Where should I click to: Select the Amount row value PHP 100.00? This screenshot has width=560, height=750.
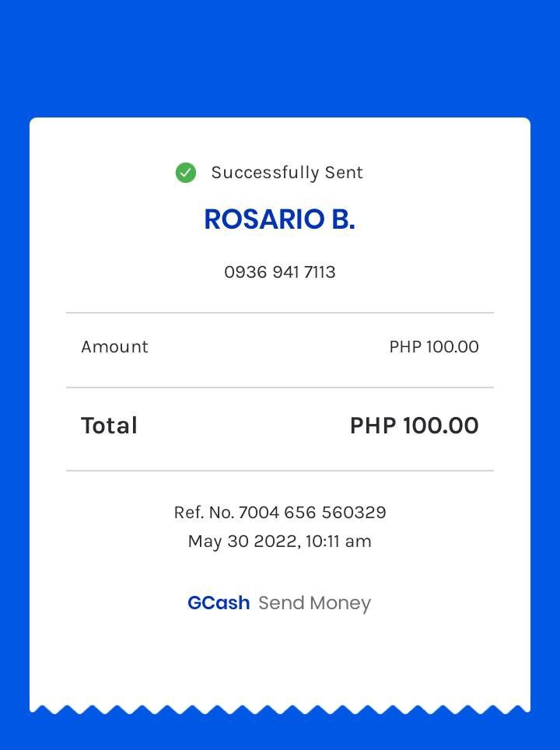[434, 347]
